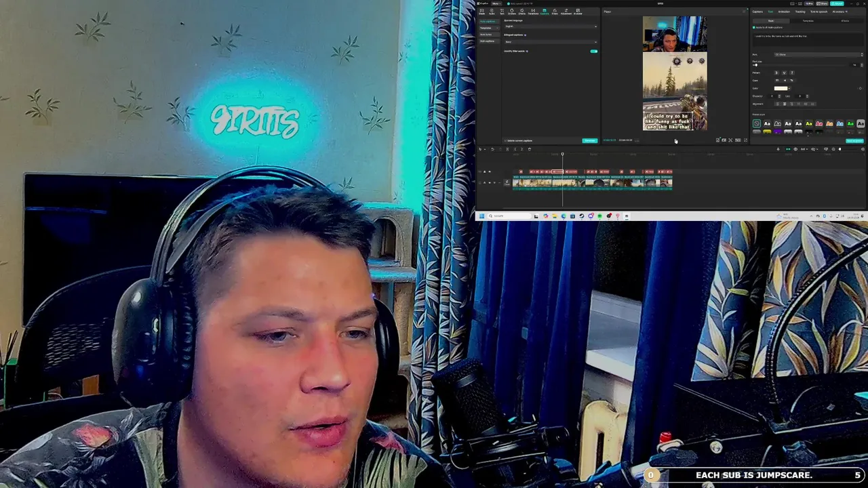Check Delete current captions checkbox

[x=505, y=141]
